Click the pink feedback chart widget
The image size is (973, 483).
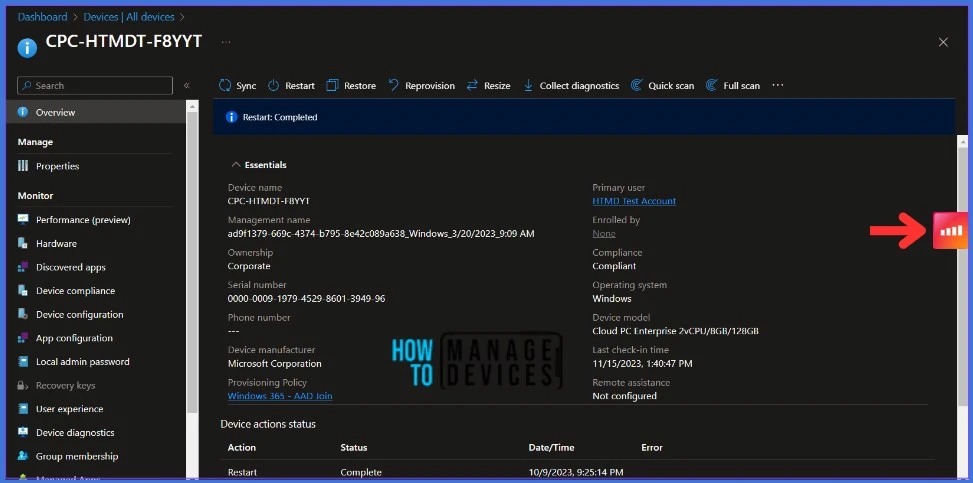(951, 230)
